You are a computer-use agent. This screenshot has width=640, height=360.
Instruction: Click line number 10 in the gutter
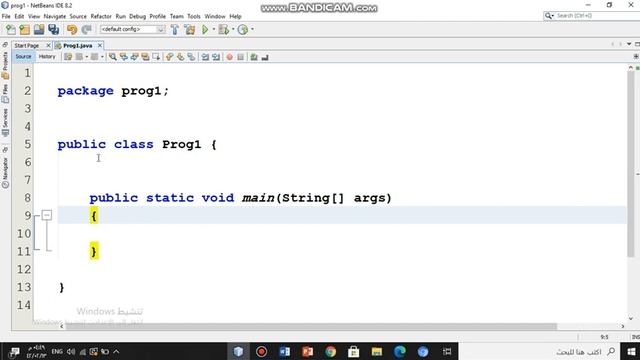pyautogui.click(x=24, y=233)
